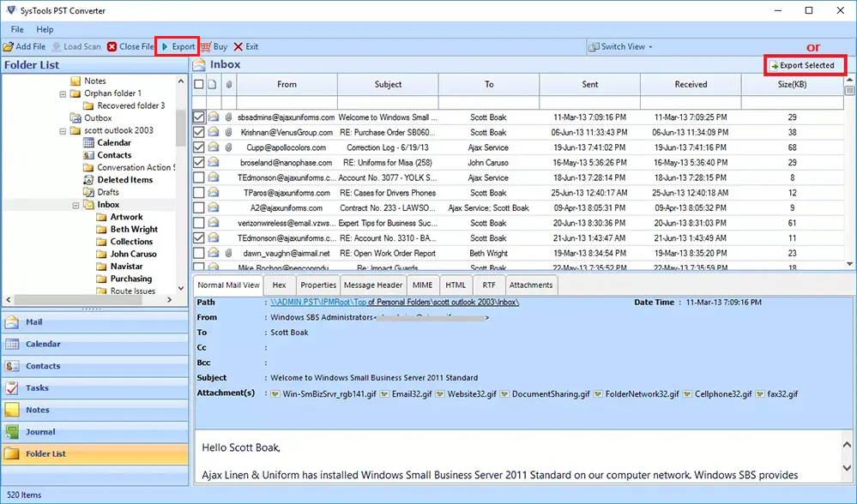Click the filter field under From column

(x=287, y=103)
